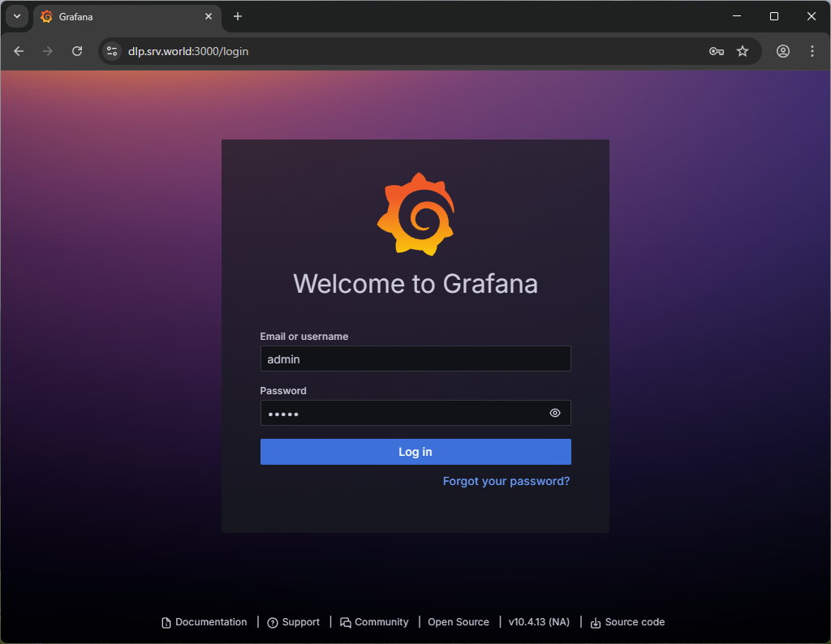This screenshot has width=831, height=644.
Task: Expand the tab search dropdown arrow
Action: 16,16
